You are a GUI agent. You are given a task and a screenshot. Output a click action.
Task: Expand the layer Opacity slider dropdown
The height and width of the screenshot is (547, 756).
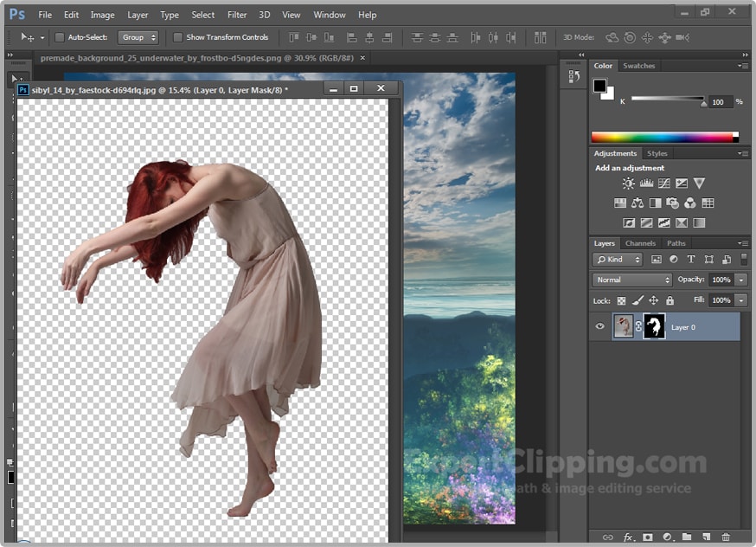coord(741,280)
